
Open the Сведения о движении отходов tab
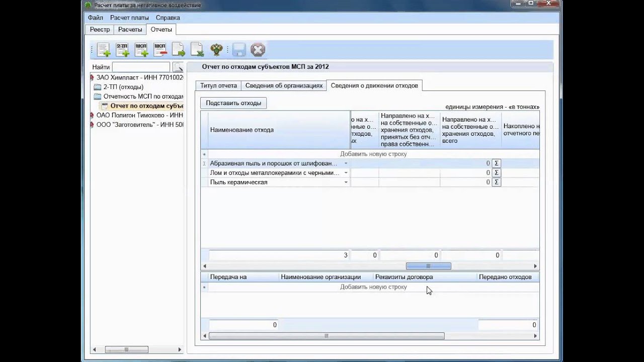[x=374, y=85]
